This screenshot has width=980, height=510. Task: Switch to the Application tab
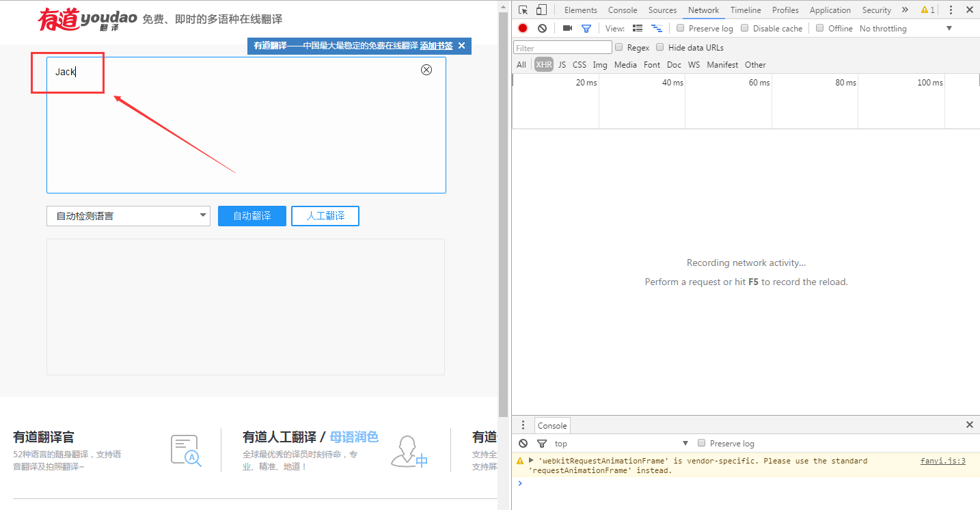click(x=830, y=10)
